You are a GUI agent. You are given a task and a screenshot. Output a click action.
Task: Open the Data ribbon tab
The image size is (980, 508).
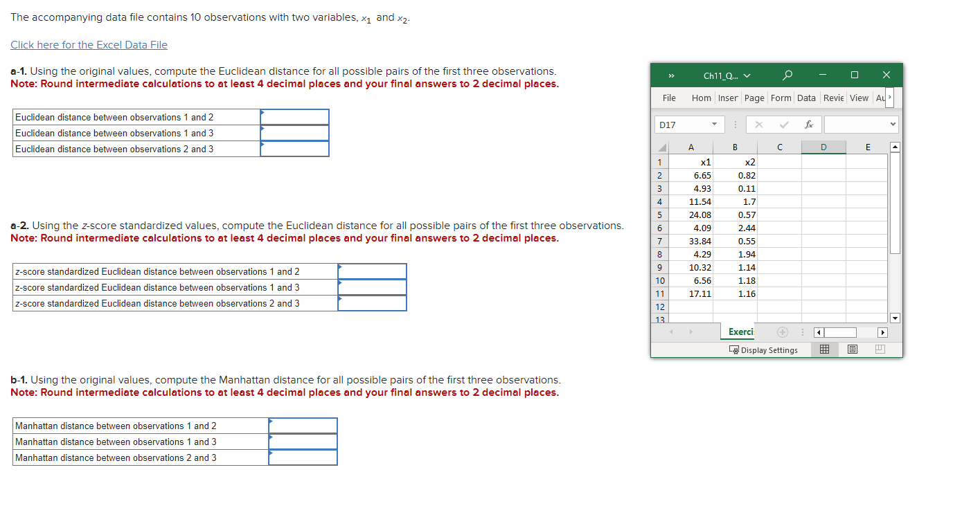[806, 98]
